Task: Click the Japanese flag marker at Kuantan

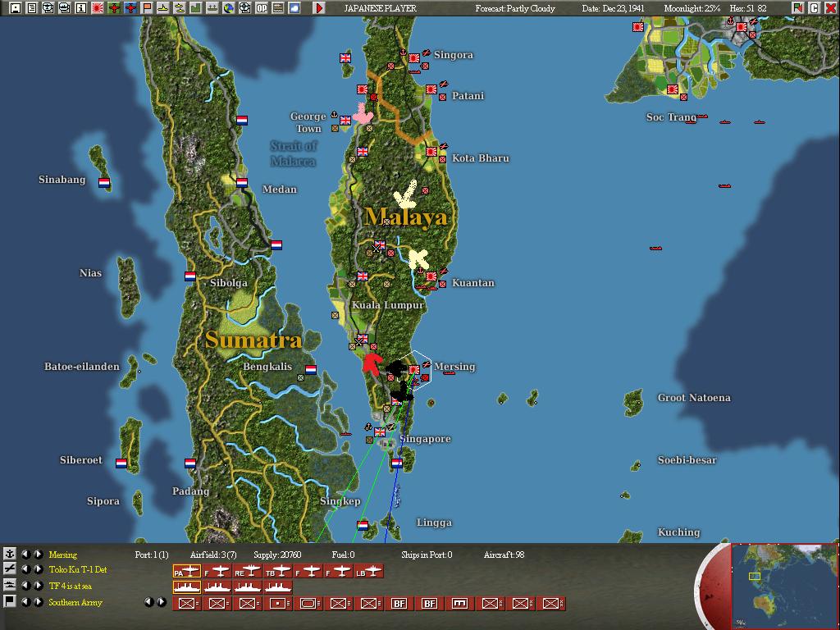Action: pyautogui.click(x=431, y=276)
